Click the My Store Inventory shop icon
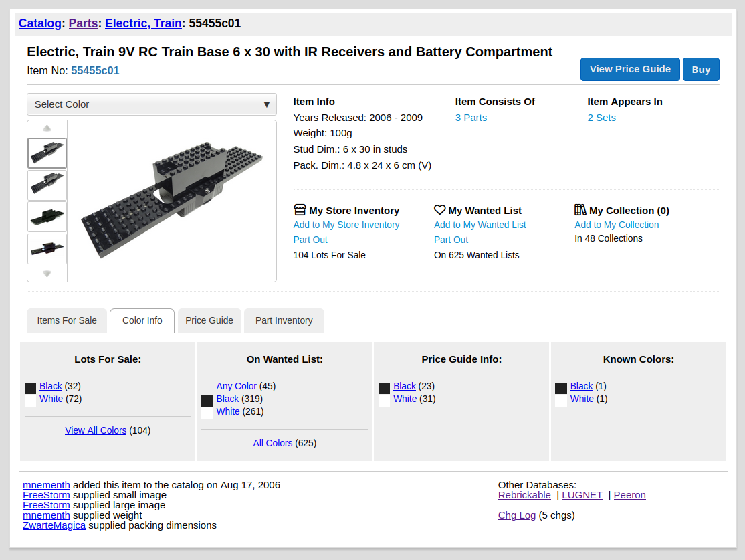745x560 pixels. [x=300, y=209]
